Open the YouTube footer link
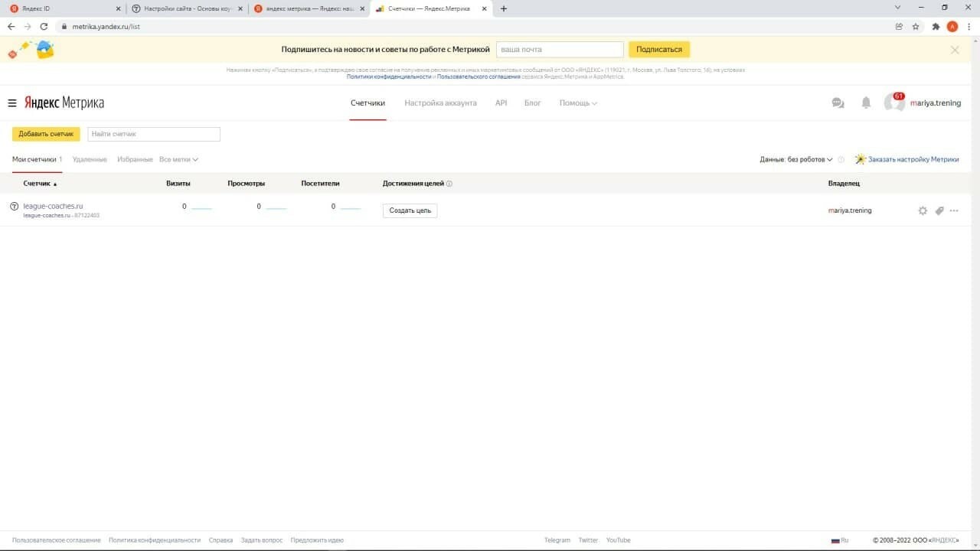This screenshot has height=551, width=980. 619,540
